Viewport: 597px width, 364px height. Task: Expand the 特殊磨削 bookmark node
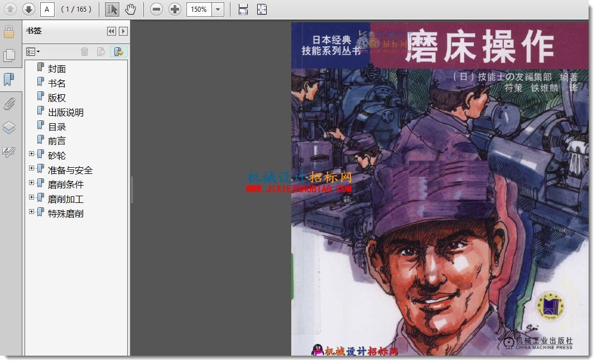pos(32,211)
